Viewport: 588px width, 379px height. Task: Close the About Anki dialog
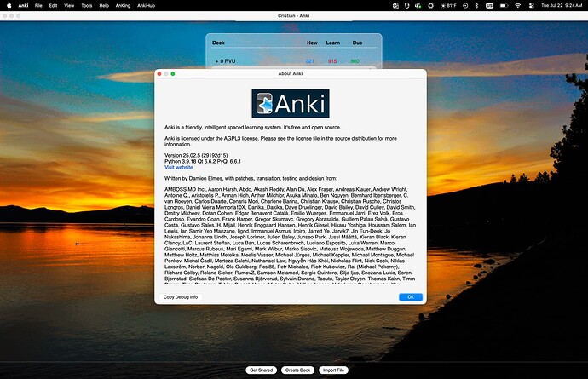(x=159, y=74)
